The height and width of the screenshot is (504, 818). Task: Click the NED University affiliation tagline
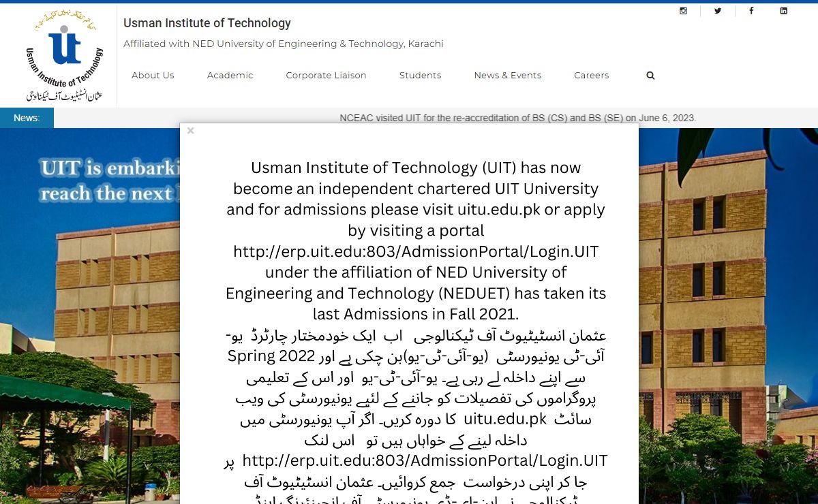[284, 44]
